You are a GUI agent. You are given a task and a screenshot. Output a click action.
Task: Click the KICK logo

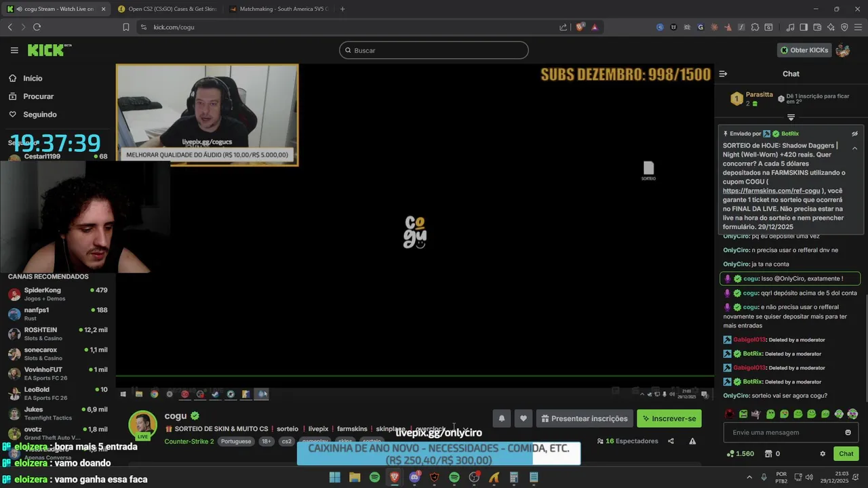click(x=49, y=50)
